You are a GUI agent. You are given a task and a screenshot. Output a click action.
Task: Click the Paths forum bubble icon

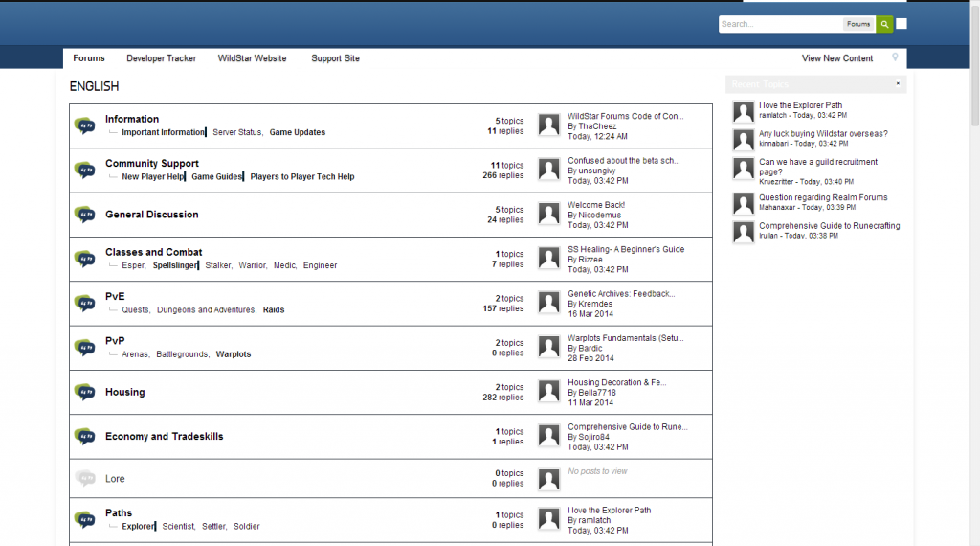(85, 520)
